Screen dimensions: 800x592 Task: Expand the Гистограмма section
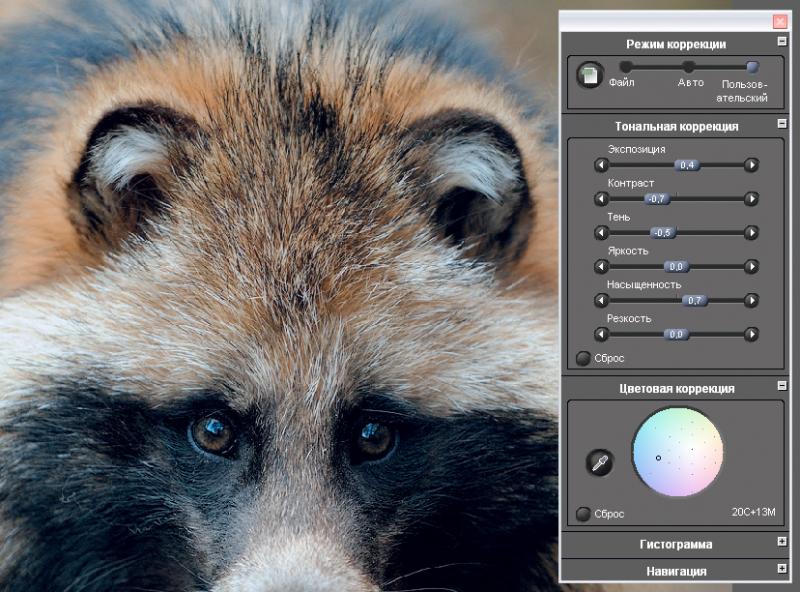[x=782, y=541]
